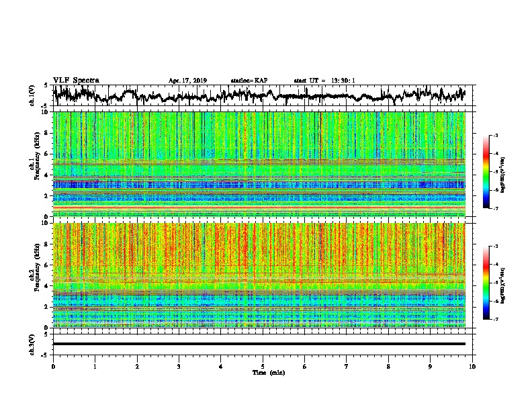Viewport: 532px width, 411px height.
Task: Click time-axis tick label "5"
Action: pyautogui.click(x=263, y=366)
